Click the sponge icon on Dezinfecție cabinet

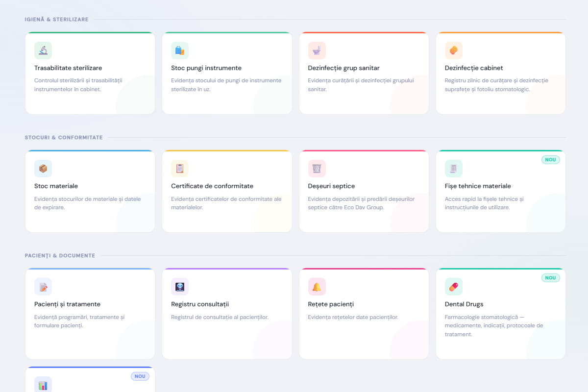click(454, 50)
